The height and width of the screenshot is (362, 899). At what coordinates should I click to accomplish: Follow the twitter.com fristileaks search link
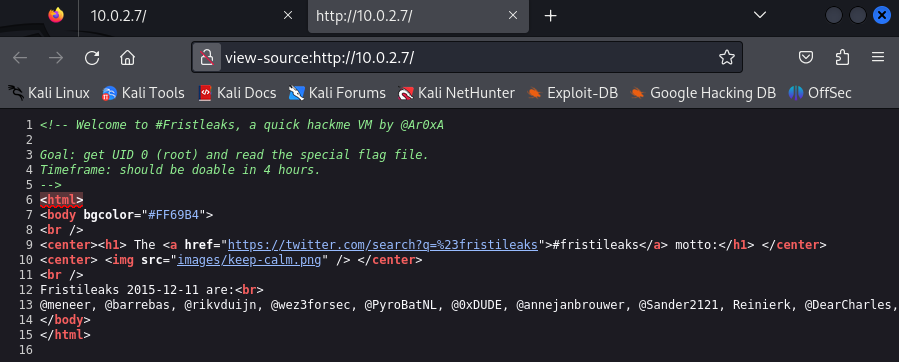coord(384,245)
